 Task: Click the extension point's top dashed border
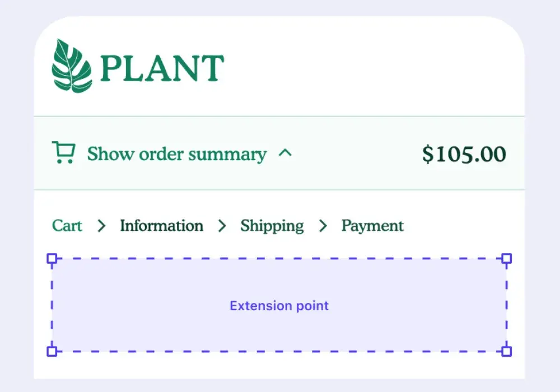279,259
